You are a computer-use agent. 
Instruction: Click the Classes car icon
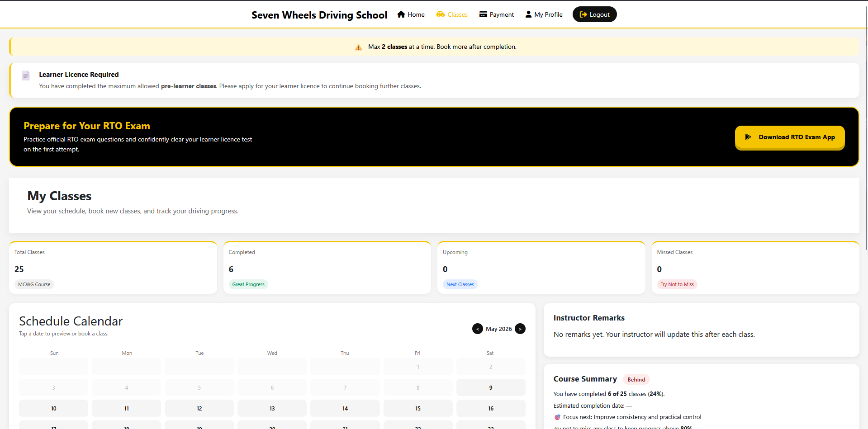pos(441,14)
